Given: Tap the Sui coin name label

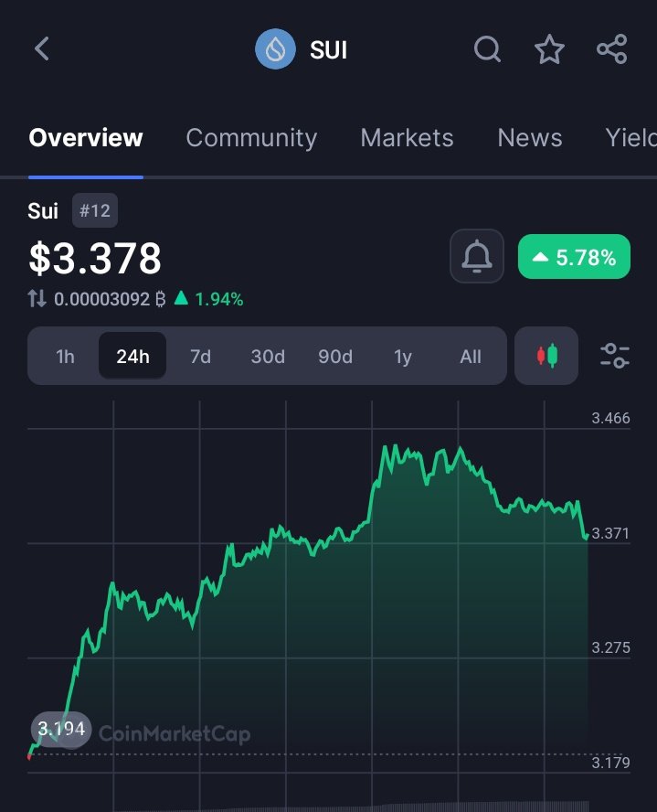Looking at the screenshot, I should (x=43, y=210).
